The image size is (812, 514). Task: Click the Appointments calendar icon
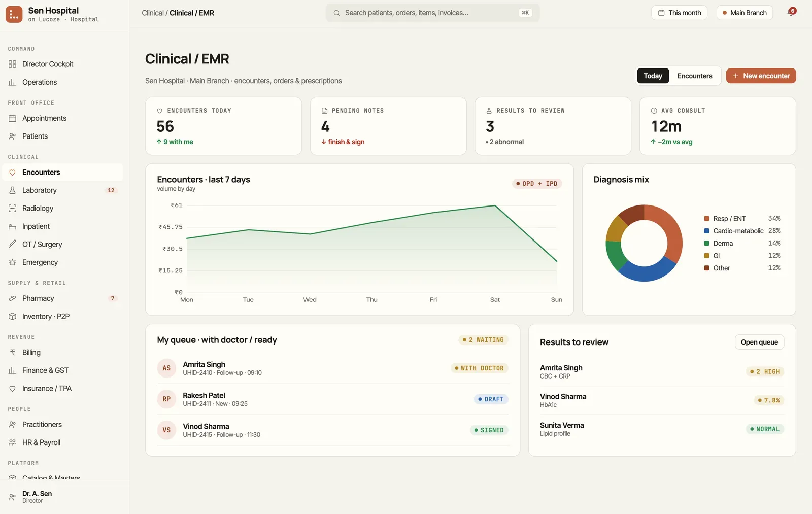[x=12, y=118]
